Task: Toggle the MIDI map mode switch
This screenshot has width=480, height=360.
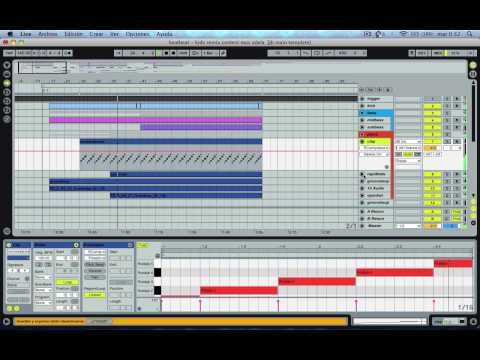Action: tap(437, 53)
